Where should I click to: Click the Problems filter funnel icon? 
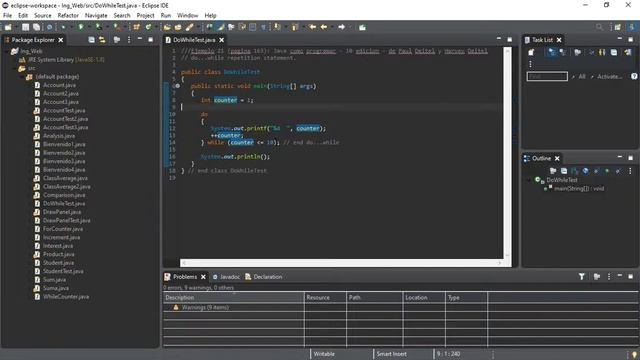click(x=582, y=277)
